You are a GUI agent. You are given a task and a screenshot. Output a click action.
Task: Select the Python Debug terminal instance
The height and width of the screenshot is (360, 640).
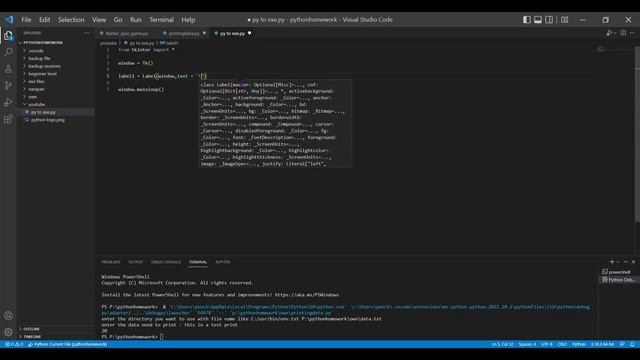coord(618,280)
